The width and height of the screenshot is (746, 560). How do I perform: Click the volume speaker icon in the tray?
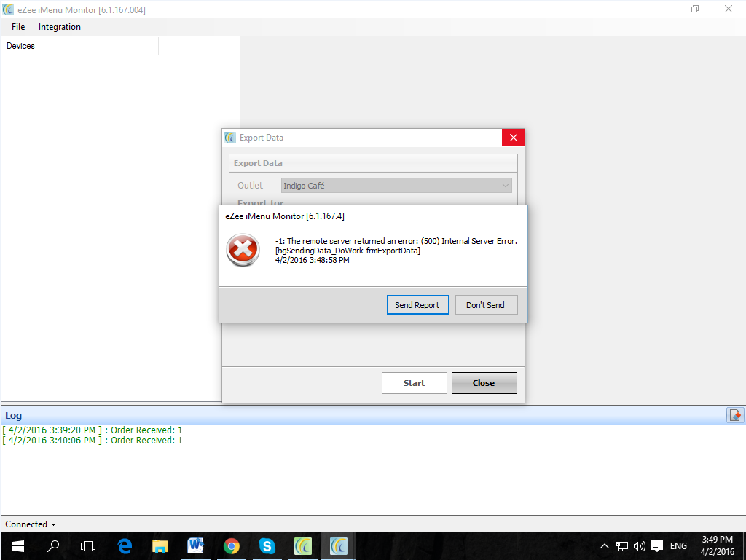(640, 546)
